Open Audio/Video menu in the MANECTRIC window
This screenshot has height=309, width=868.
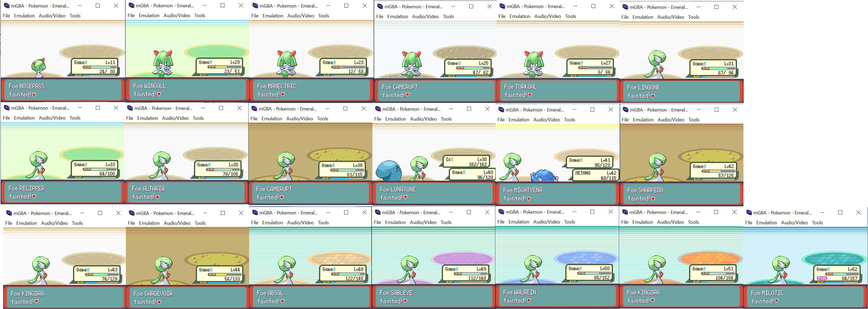(x=301, y=16)
